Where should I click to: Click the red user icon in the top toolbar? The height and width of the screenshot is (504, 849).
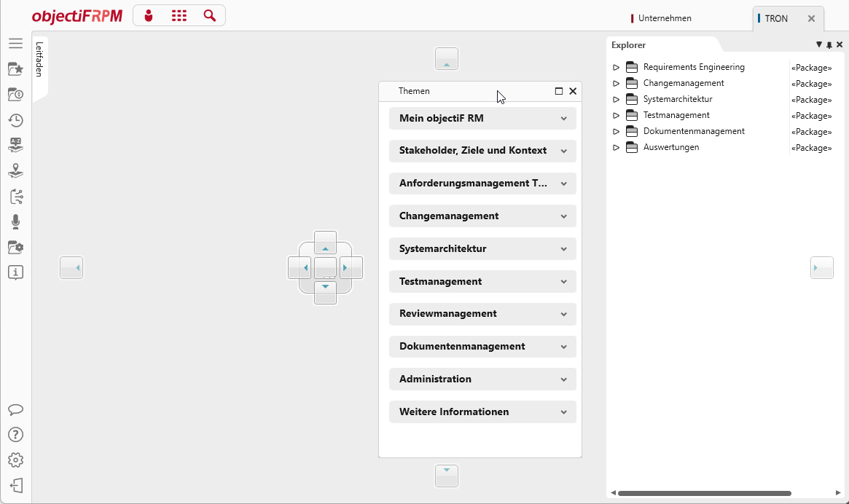tap(149, 16)
